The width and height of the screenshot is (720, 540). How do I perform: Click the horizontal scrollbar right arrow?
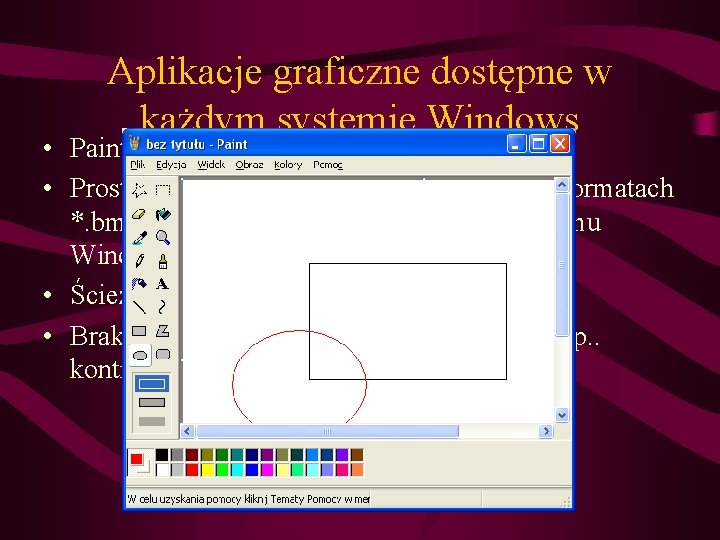tap(546, 431)
